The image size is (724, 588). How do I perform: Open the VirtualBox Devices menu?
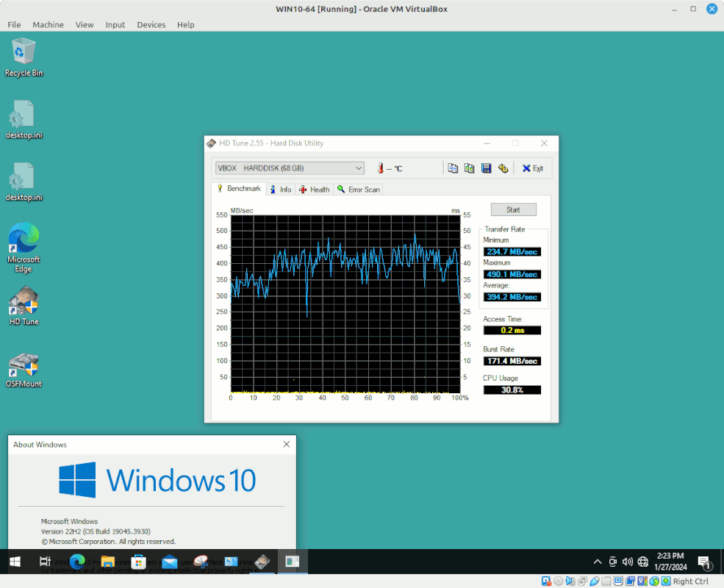151,24
